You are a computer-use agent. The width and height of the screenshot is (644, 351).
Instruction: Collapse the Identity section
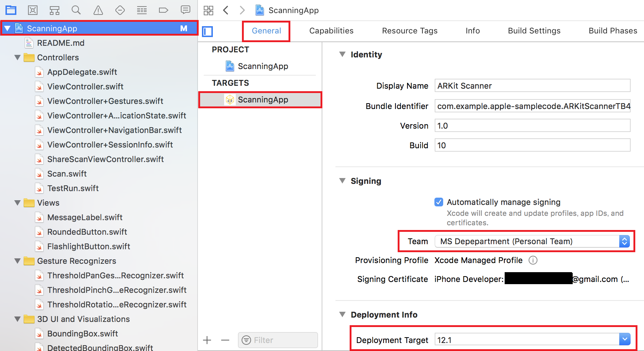pyautogui.click(x=342, y=54)
